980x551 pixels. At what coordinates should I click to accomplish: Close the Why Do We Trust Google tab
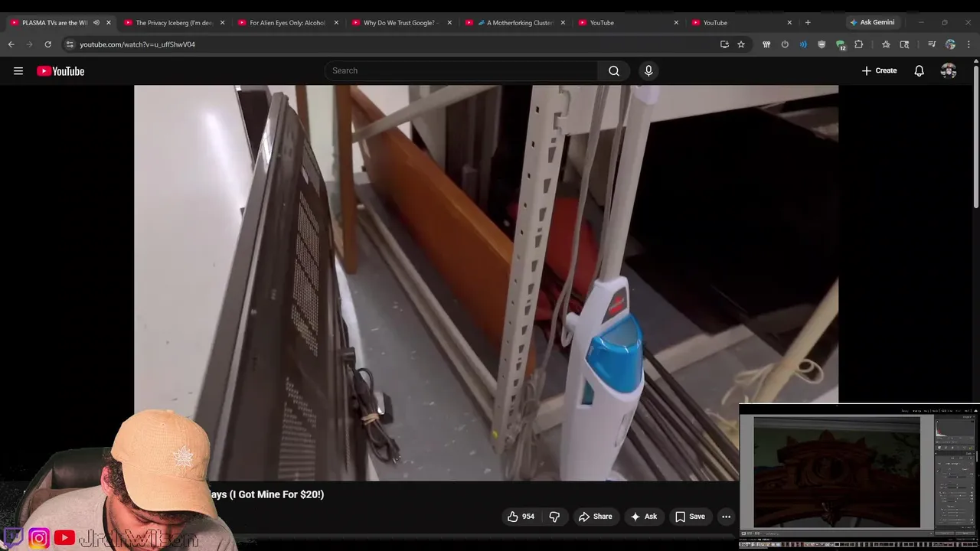[x=449, y=23]
